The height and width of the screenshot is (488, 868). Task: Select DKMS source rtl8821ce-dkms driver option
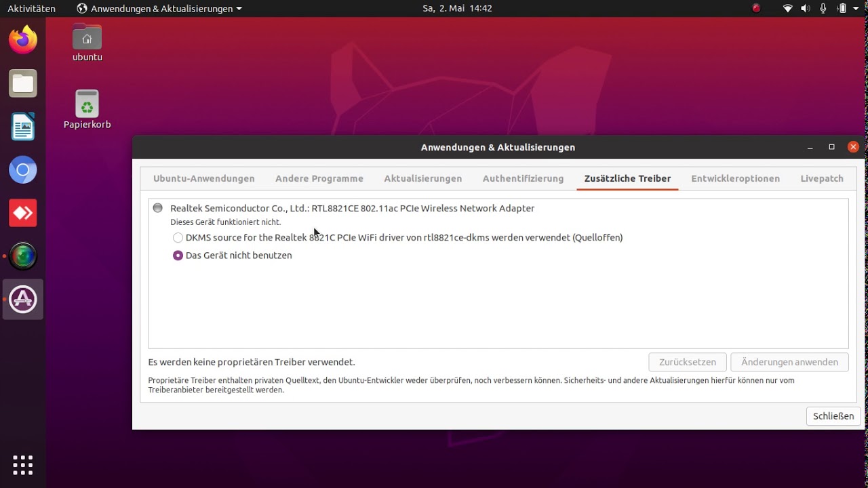point(398,237)
